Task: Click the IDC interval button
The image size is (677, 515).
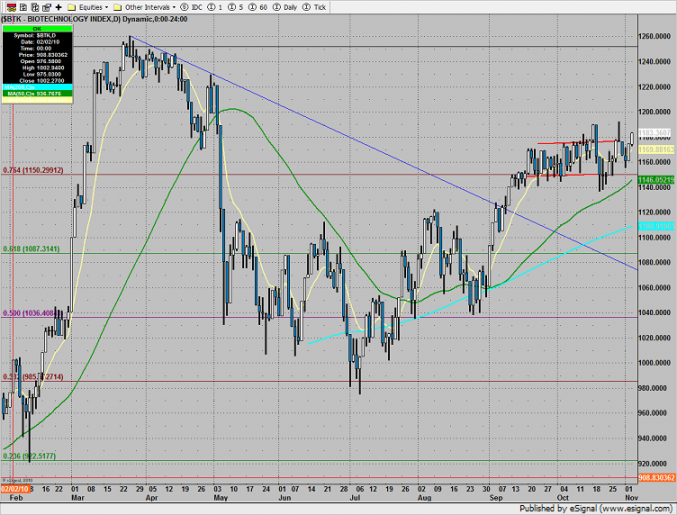Action: (x=192, y=7)
